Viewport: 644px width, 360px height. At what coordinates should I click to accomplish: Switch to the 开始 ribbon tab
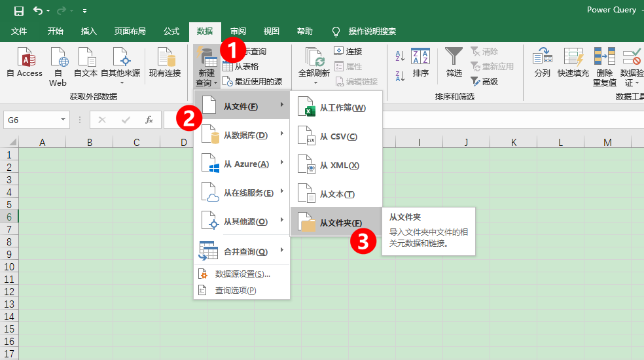click(x=55, y=31)
